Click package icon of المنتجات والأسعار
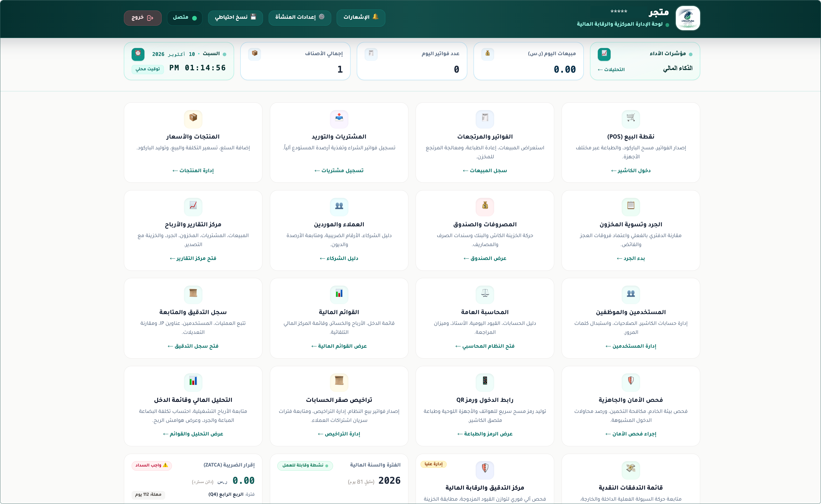The width and height of the screenshot is (821, 504). (193, 119)
